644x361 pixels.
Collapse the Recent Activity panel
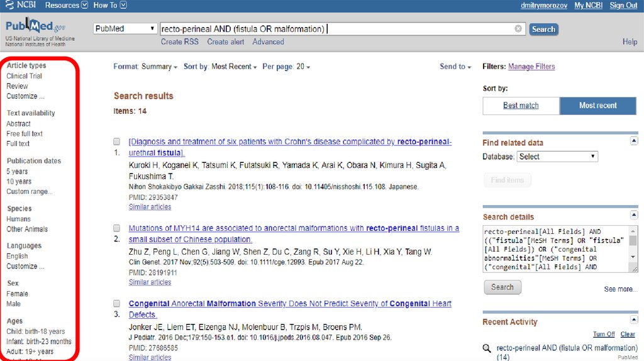tap(633, 321)
